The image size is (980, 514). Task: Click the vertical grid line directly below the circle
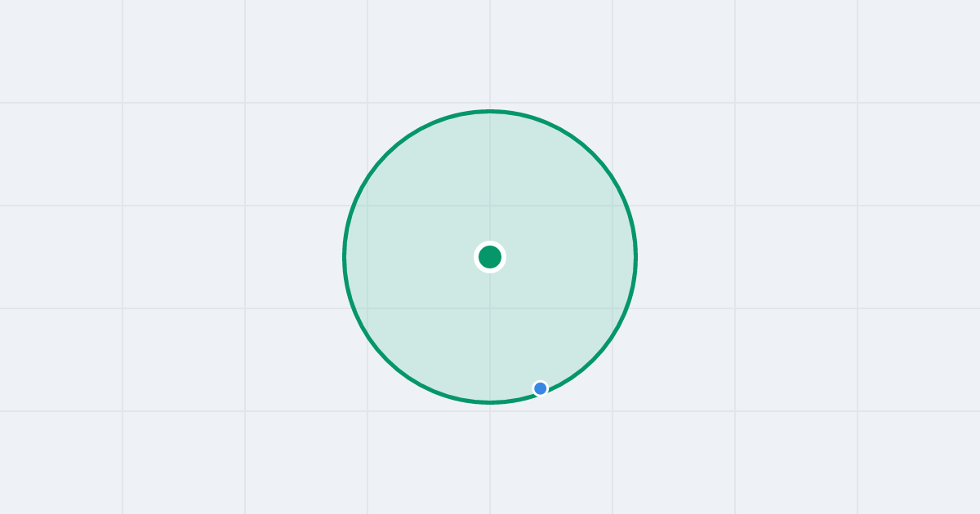point(490,459)
